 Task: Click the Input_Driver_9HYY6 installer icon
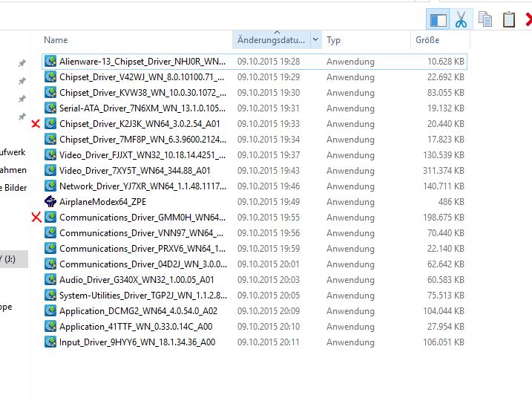(50, 342)
